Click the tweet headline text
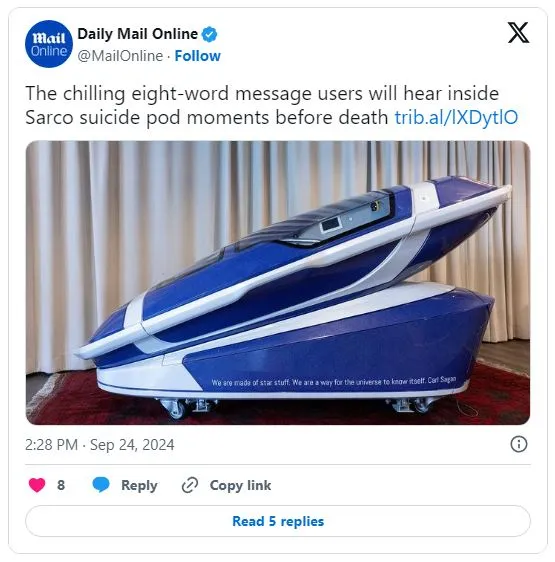The image size is (555, 562). pos(262,105)
